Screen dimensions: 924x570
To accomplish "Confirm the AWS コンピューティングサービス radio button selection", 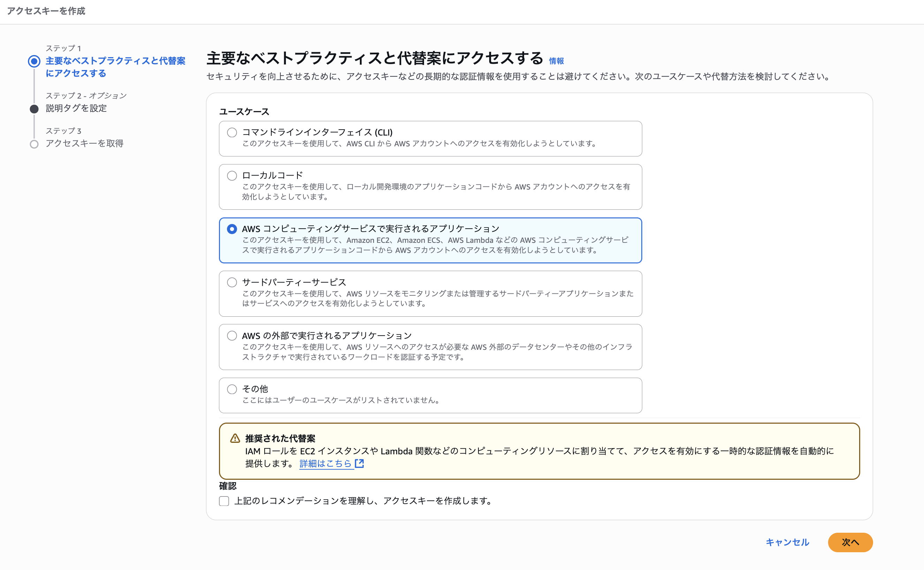I will 232,229.
